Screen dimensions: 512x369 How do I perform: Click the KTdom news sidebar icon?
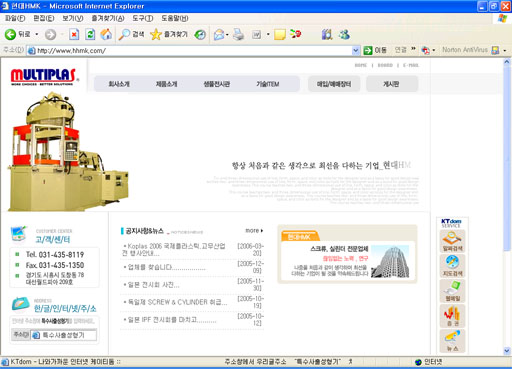[452, 340]
